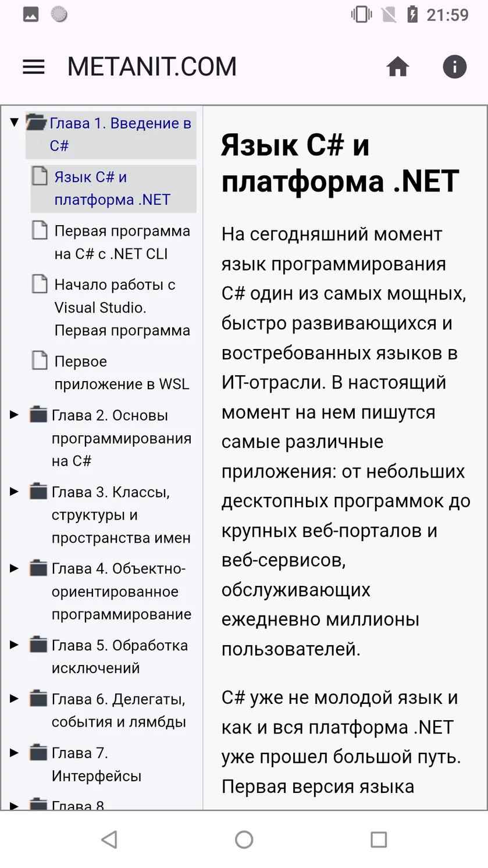The image size is (488, 868).
Task: Open Начало работы с Visual Studio article
Action: pos(122,307)
